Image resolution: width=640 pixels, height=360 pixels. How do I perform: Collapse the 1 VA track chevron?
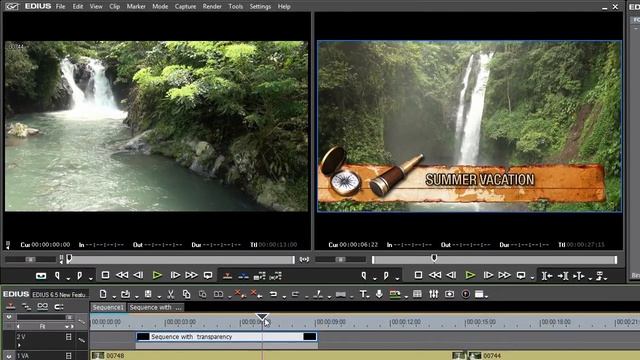[9, 356]
